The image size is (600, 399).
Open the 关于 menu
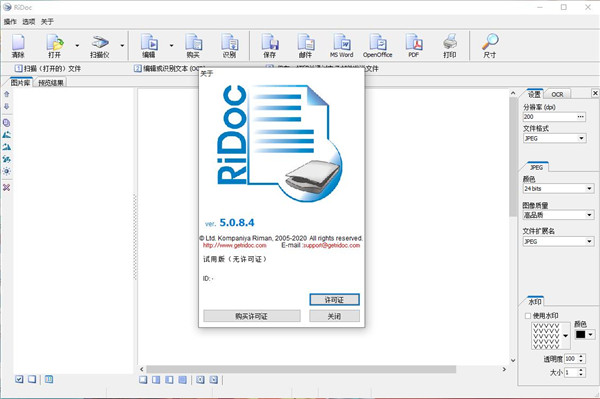tap(47, 22)
